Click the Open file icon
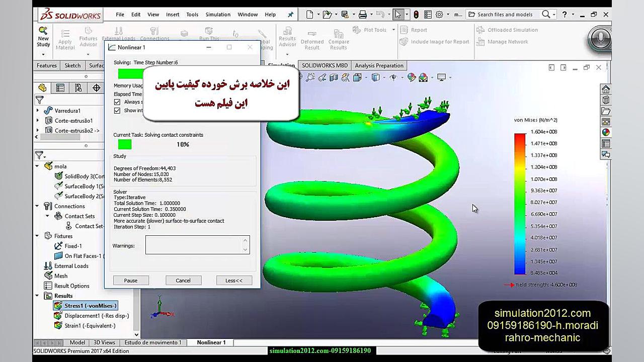 click(x=327, y=15)
